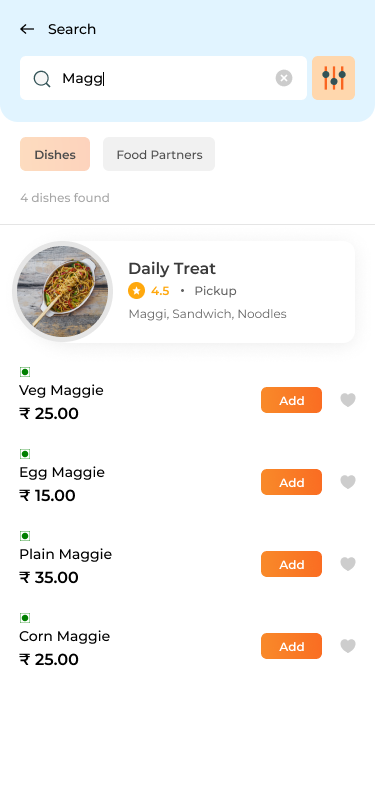
Task: Select the Corn Maggie item name
Action: 65,636
